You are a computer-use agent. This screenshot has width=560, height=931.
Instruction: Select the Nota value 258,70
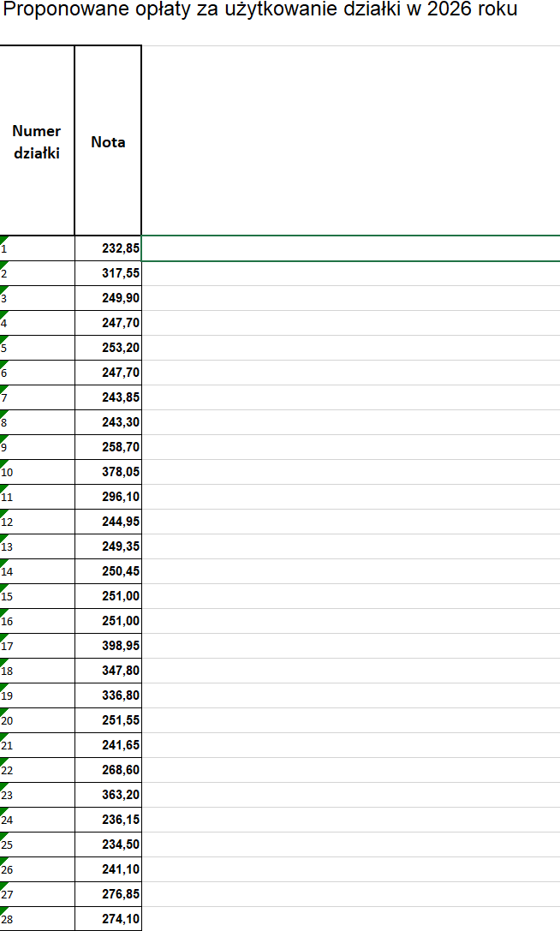point(108,447)
